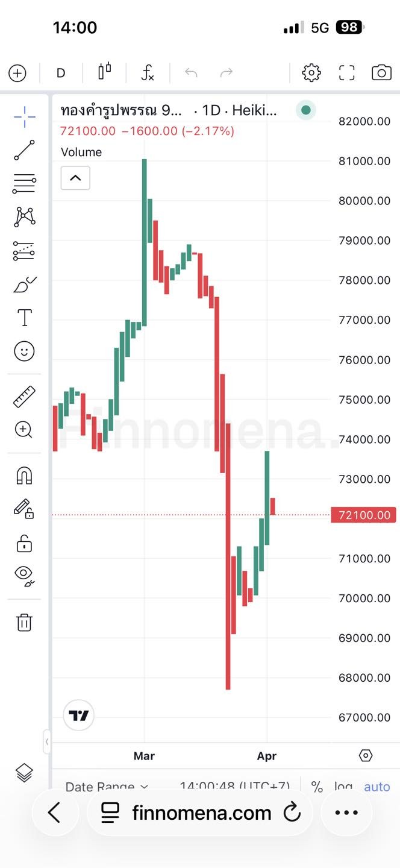Image resolution: width=400 pixels, height=868 pixels.
Task: Open the D timeframe interval selector
Action: 61,73
